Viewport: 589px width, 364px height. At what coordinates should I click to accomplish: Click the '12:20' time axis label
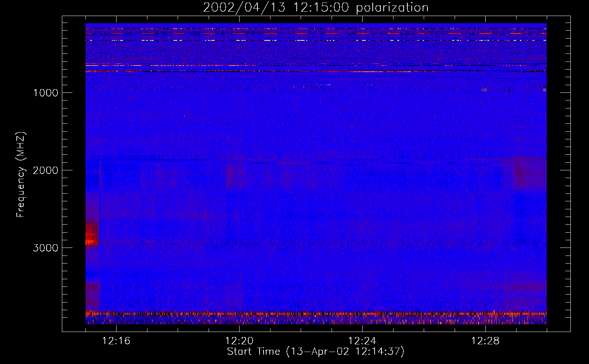(x=239, y=341)
